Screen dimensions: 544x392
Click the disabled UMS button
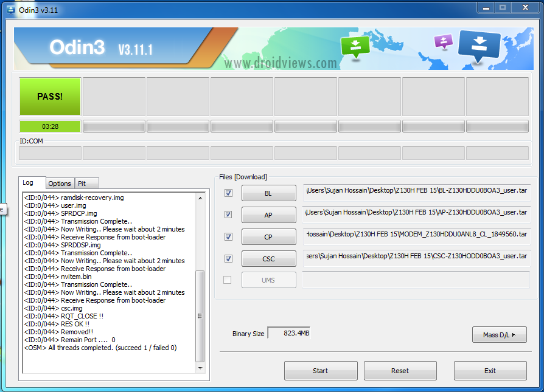point(268,280)
